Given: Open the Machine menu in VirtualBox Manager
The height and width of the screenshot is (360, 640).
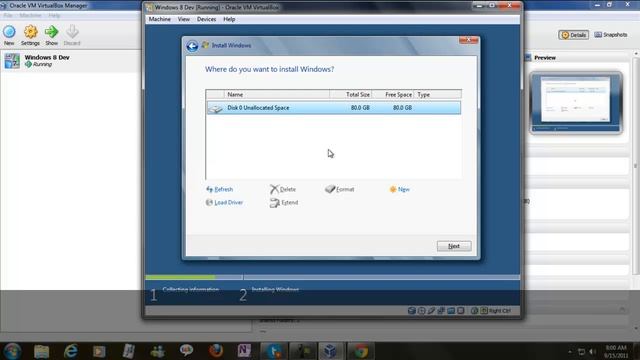Looking at the screenshot, I should point(30,16).
